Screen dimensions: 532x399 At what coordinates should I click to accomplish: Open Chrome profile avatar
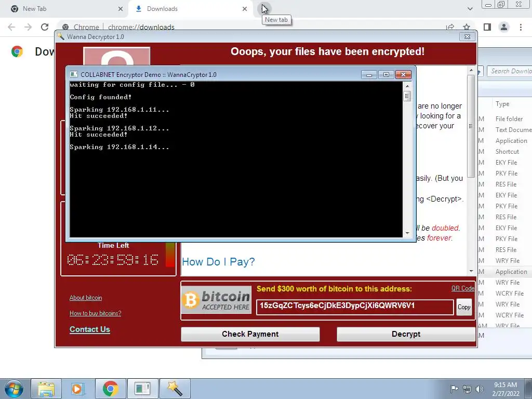pyautogui.click(x=504, y=27)
